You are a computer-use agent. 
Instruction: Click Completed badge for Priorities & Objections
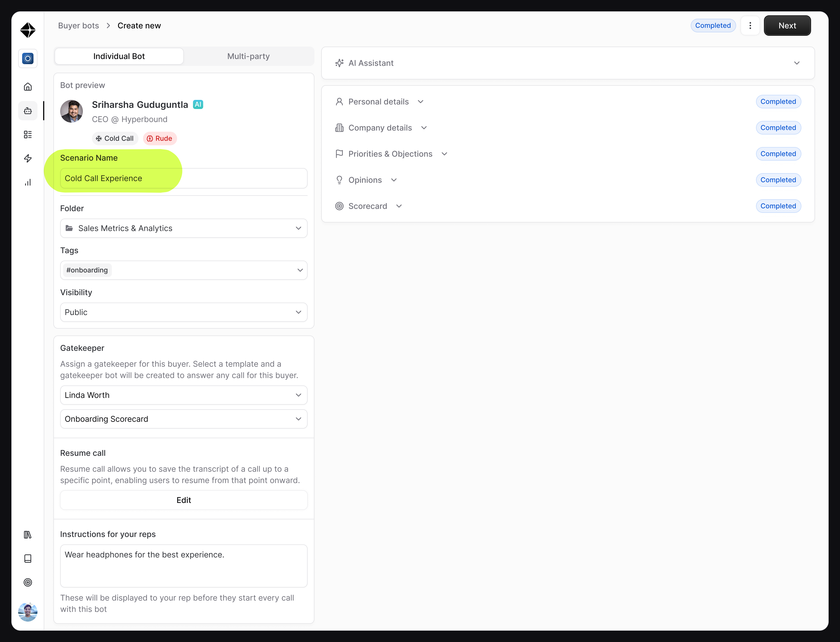(x=778, y=154)
